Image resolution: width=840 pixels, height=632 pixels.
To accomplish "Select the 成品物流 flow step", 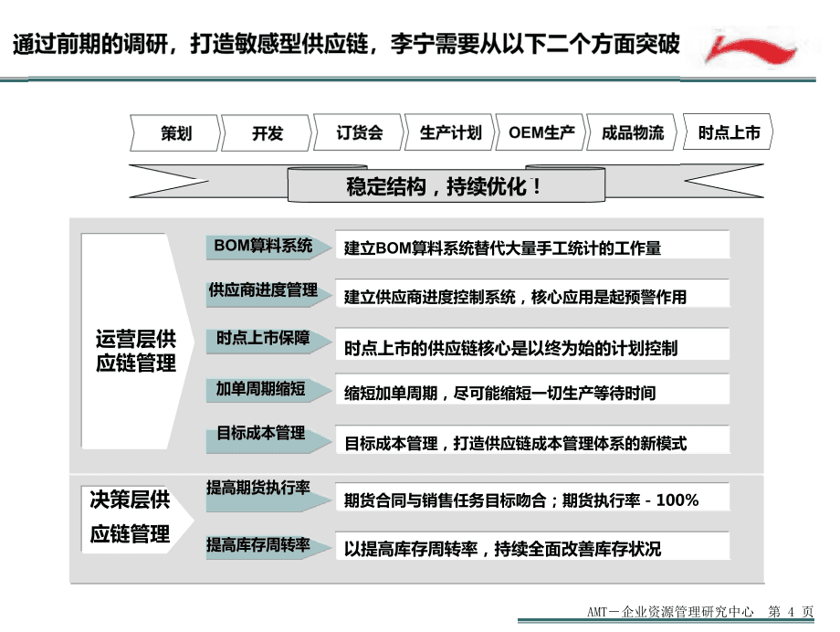I will (632, 132).
